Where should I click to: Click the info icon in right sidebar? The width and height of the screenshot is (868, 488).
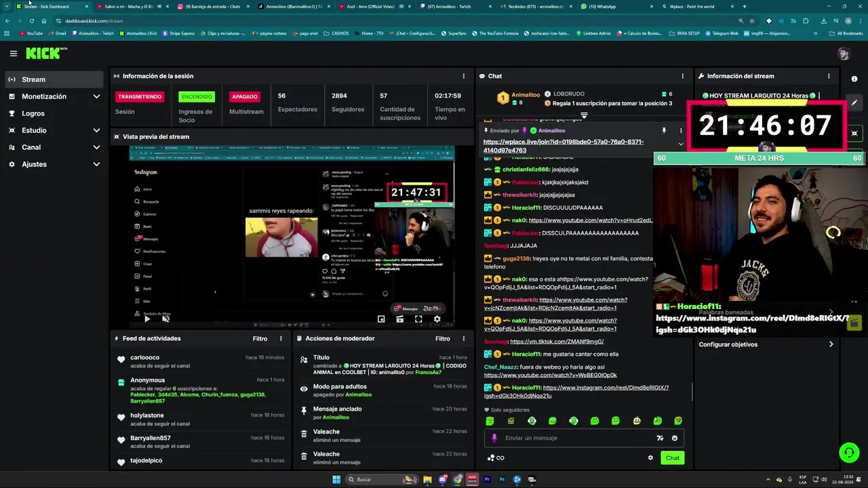(x=854, y=79)
